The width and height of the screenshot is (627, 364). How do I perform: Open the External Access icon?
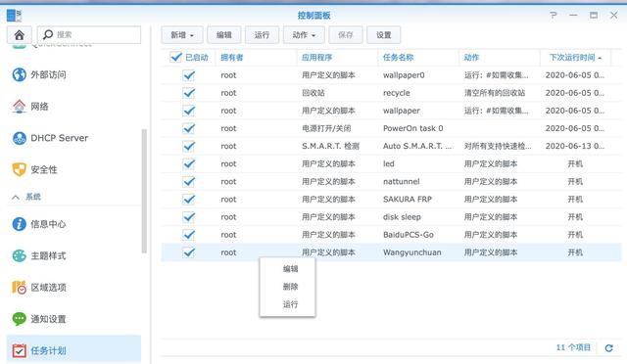pos(19,74)
